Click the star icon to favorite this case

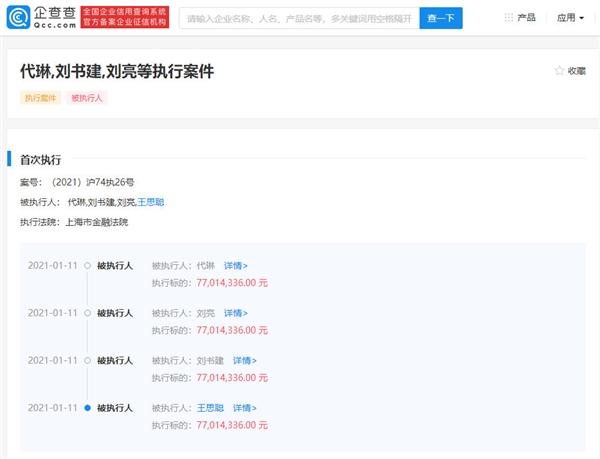pos(559,71)
